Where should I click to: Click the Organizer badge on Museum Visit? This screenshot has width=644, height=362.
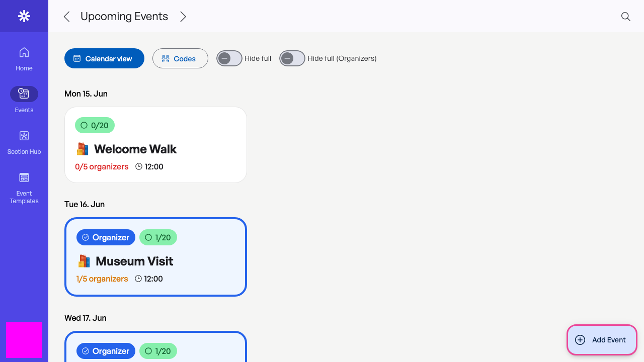coord(106,237)
